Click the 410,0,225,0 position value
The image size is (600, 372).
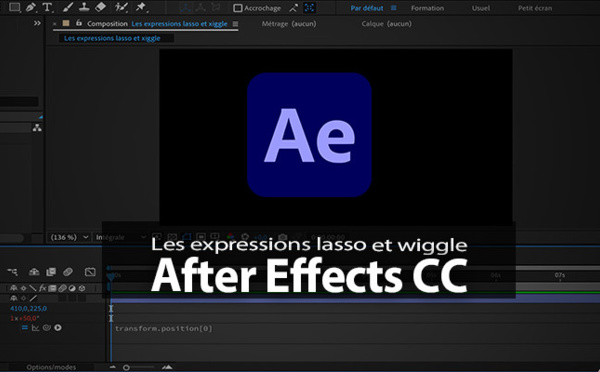(28, 308)
